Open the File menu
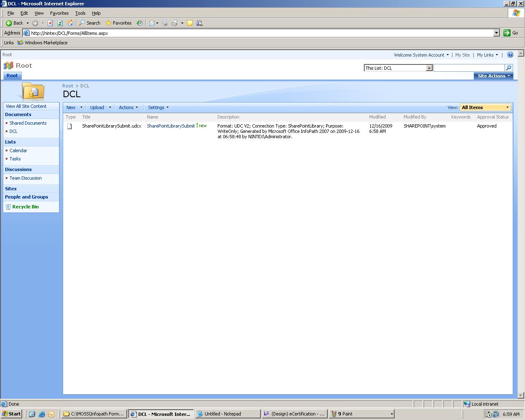This screenshot has height=420, width=525. click(x=11, y=13)
